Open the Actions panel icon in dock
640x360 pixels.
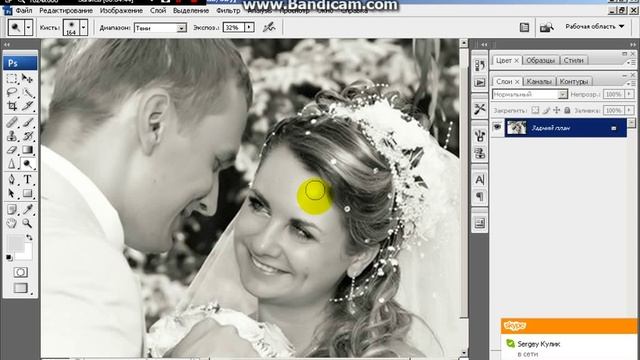click(x=480, y=83)
